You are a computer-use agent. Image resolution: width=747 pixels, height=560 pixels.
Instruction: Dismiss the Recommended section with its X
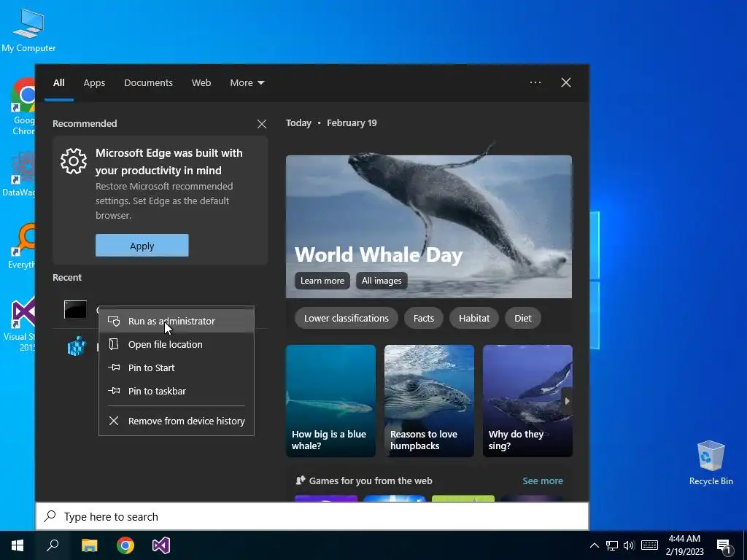pos(262,124)
